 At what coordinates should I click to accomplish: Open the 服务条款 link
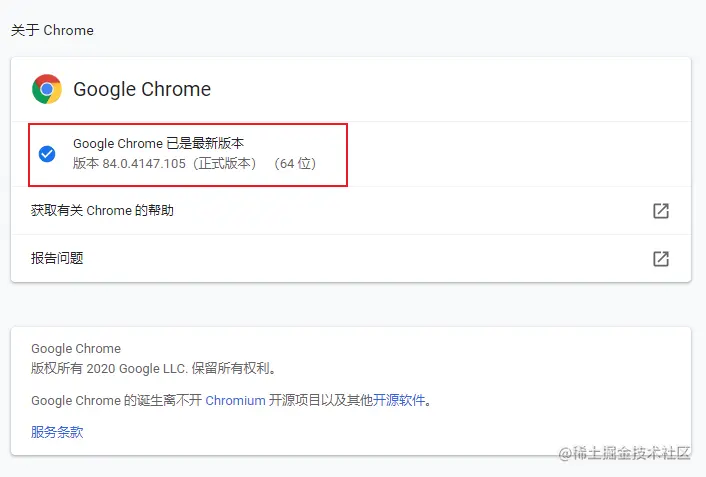57,432
